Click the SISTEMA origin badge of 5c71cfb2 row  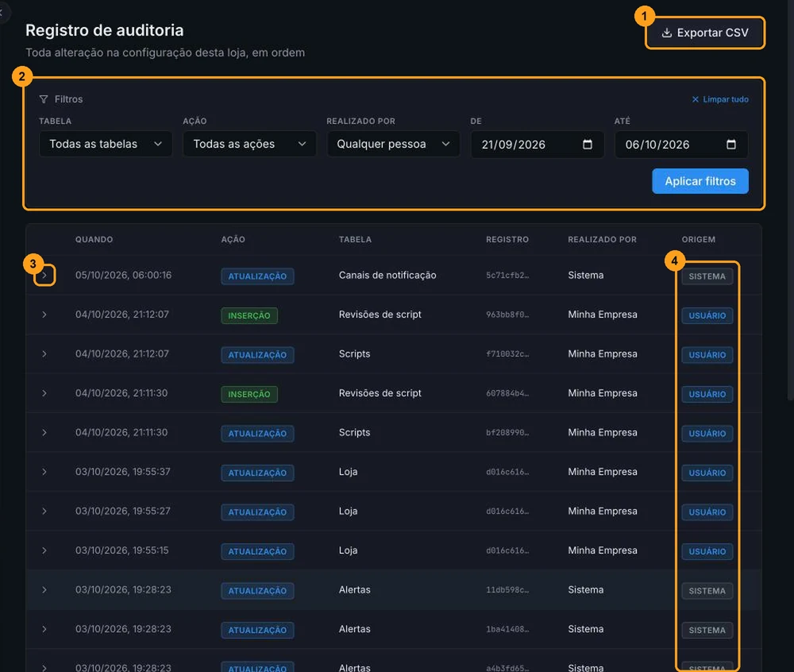pyautogui.click(x=707, y=276)
